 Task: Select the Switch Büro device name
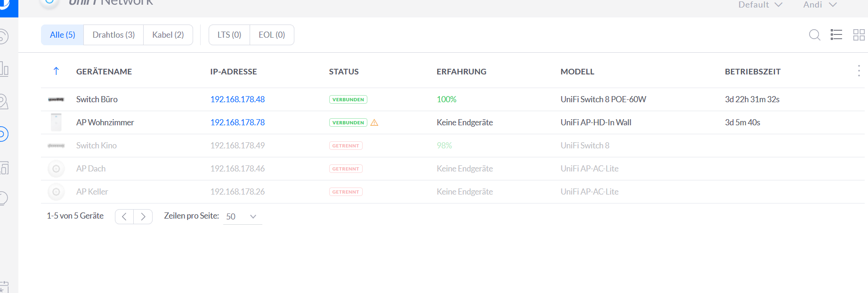[x=97, y=99]
